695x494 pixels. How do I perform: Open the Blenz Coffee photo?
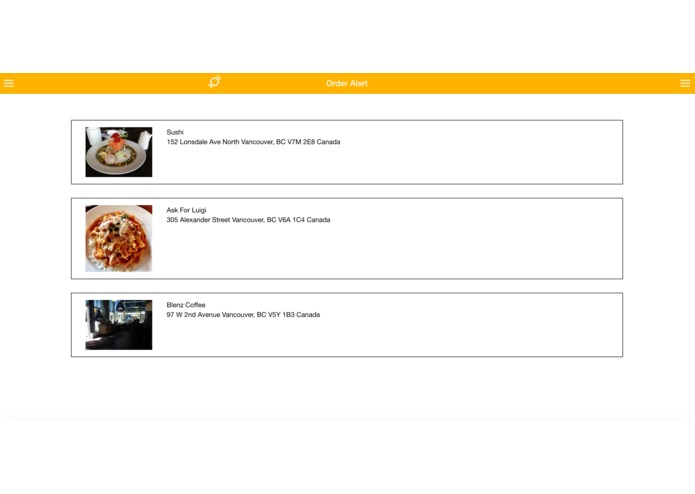click(119, 325)
